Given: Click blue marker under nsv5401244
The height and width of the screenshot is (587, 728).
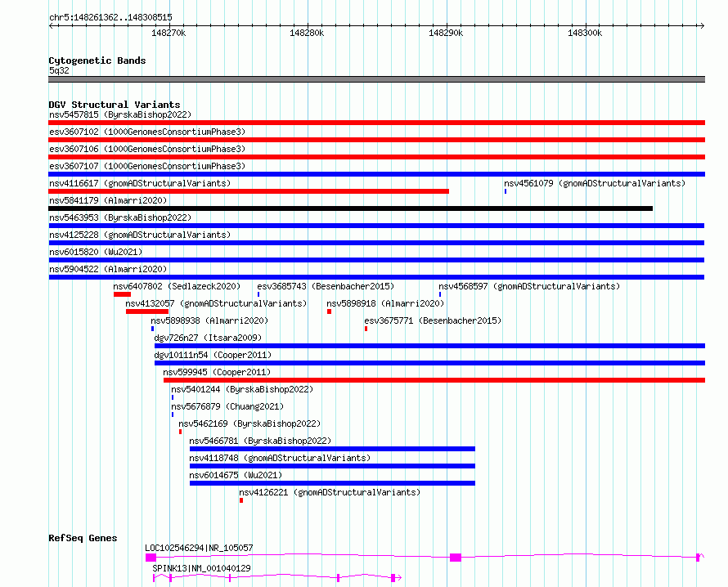Looking at the screenshot, I should click(x=173, y=397).
